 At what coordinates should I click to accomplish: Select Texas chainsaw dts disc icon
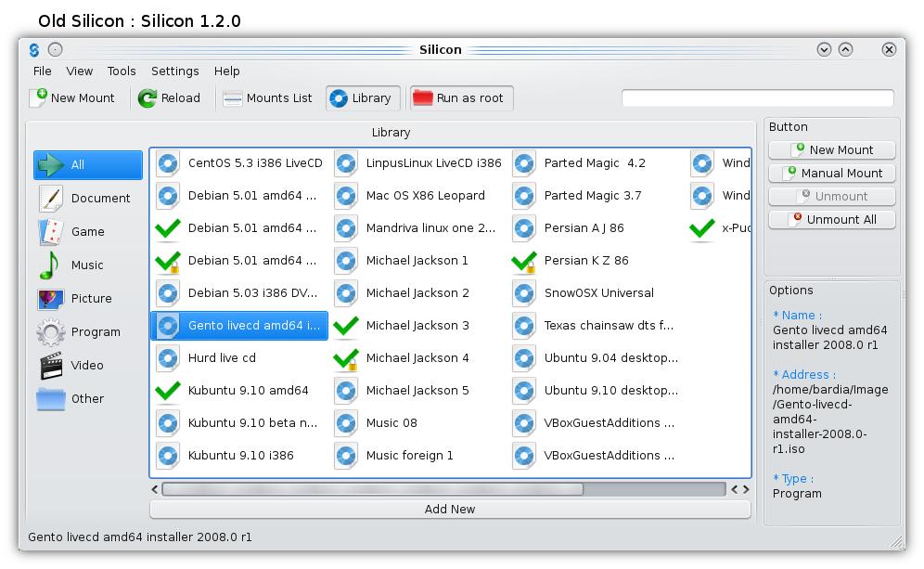click(x=524, y=326)
